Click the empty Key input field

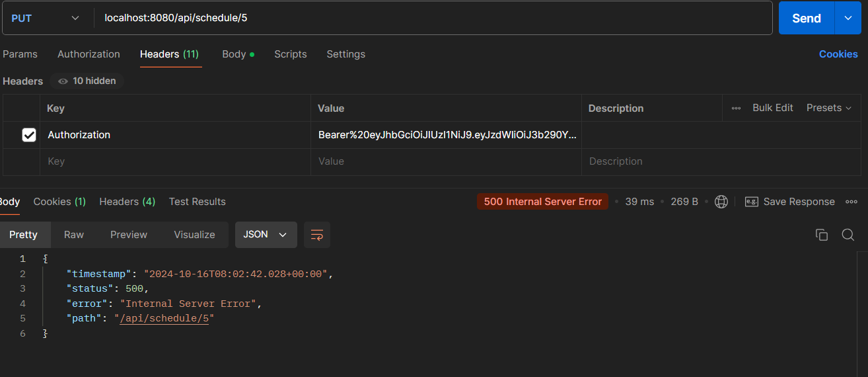[175, 161]
